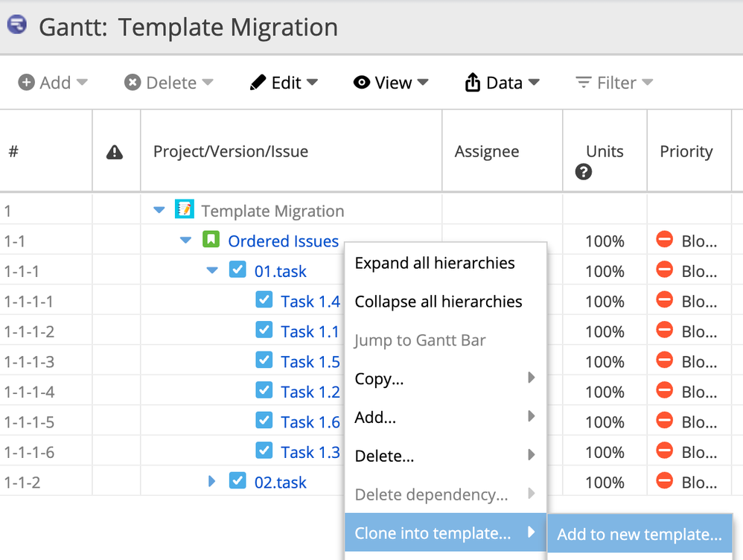Click the blocker priority icon in Task 1.2 row
The width and height of the screenshot is (743, 560).
pyautogui.click(x=664, y=389)
